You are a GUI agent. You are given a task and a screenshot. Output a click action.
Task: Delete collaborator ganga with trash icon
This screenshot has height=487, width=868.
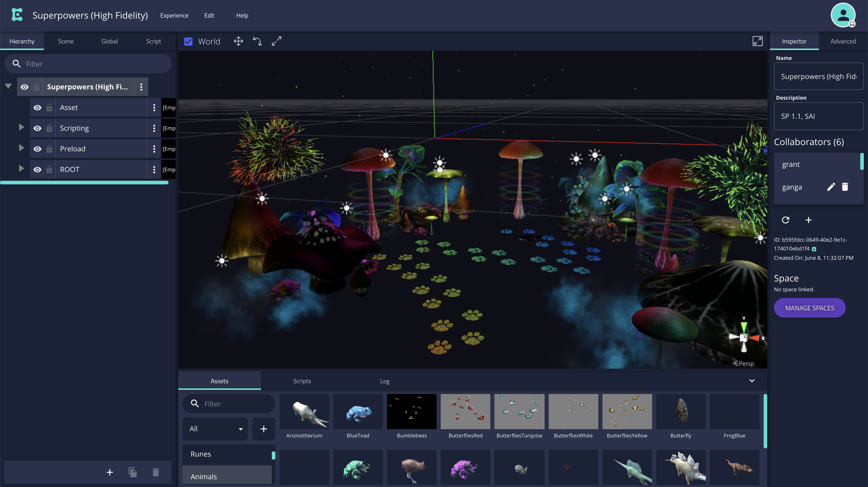point(845,187)
